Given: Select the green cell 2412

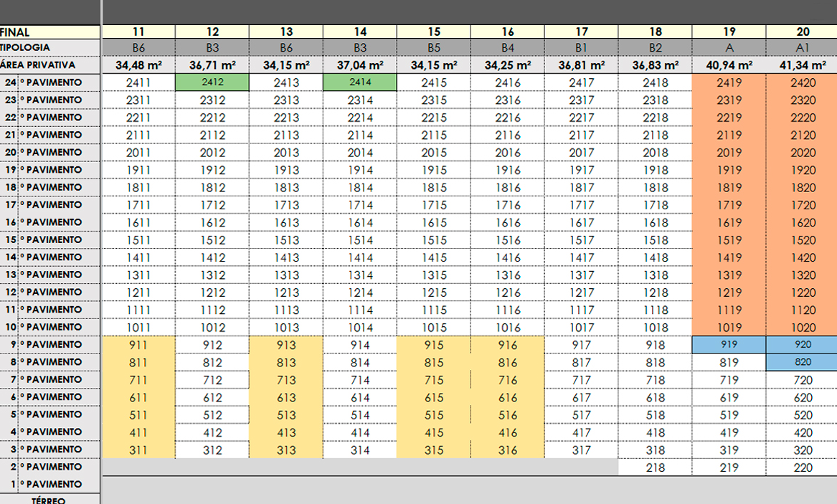Looking at the screenshot, I should (212, 82).
